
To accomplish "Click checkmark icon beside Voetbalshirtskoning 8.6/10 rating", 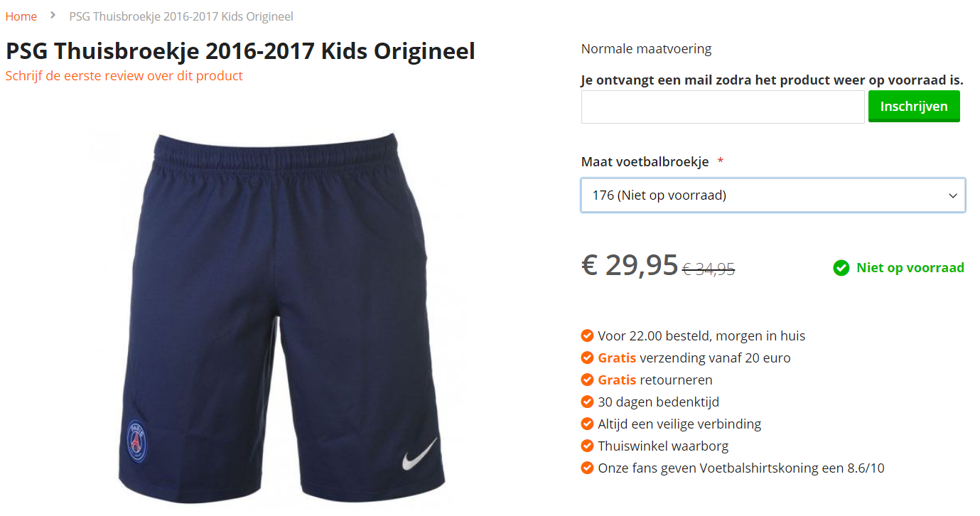I will pyautogui.click(x=587, y=468).
